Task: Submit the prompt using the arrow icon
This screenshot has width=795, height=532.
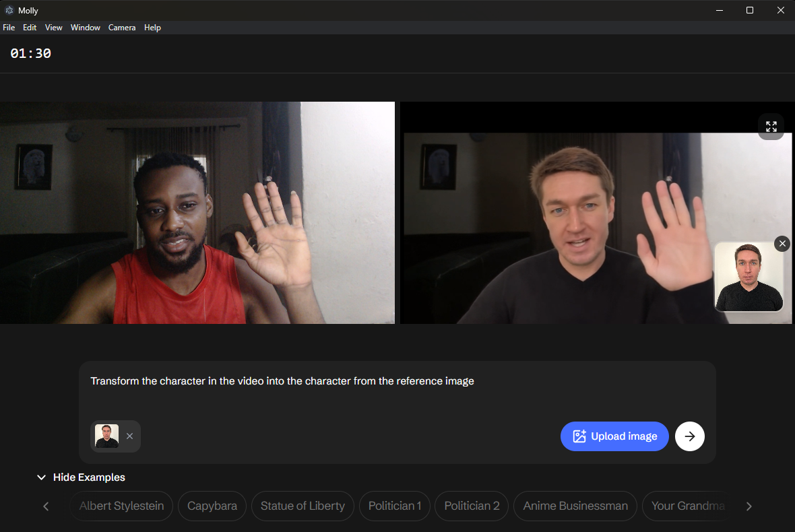Action: click(x=689, y=436)
